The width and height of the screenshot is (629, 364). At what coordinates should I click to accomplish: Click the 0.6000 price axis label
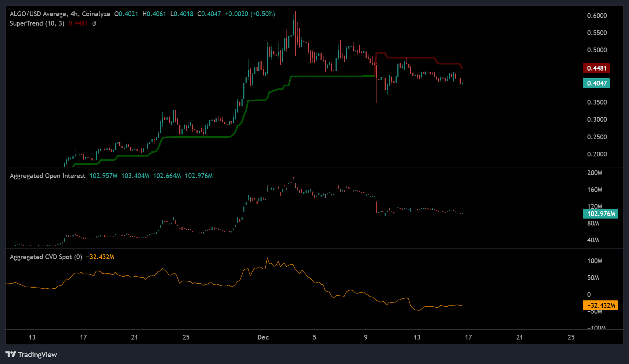(x=597, y=16)
